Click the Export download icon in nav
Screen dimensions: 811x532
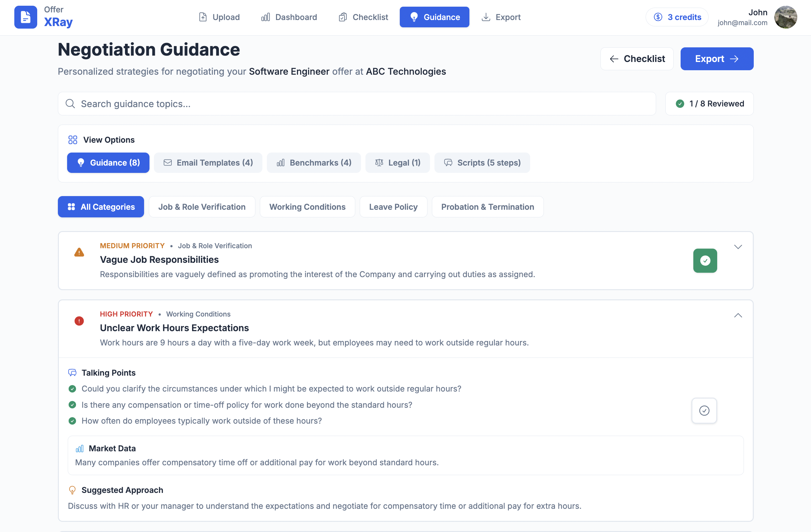click(x=486, y=17)
